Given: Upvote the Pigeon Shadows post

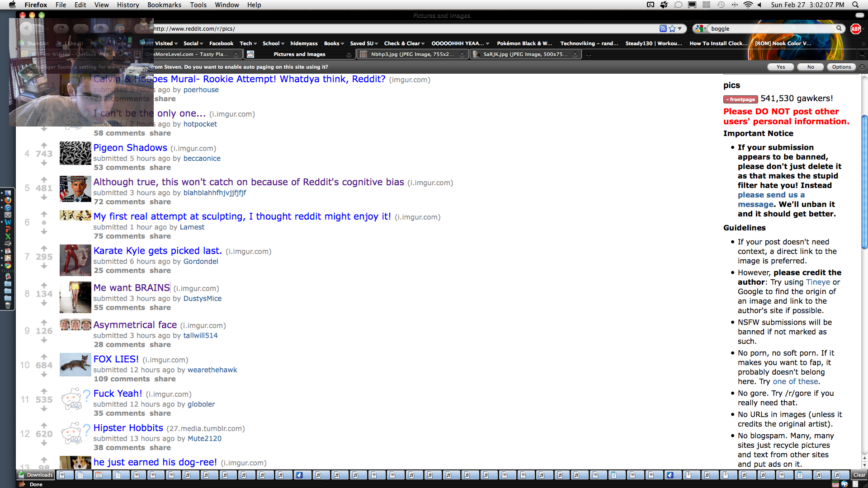Looking at the screenshot, I should [44, 145].
